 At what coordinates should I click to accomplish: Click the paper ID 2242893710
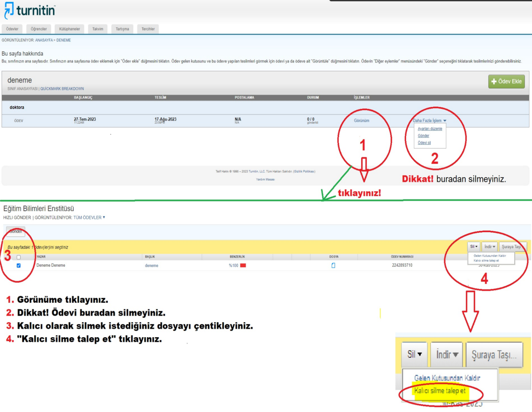click(402, 265)
